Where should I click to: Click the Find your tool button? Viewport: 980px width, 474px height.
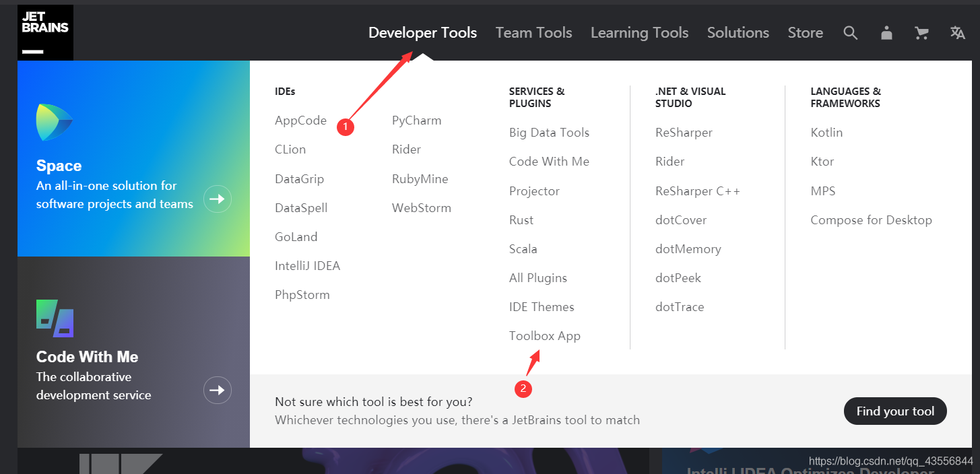click(895, 411)
